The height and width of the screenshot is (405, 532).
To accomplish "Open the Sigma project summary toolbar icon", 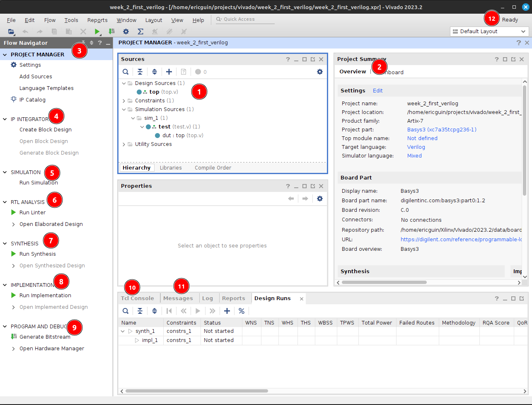I will [x=140, y=32].
